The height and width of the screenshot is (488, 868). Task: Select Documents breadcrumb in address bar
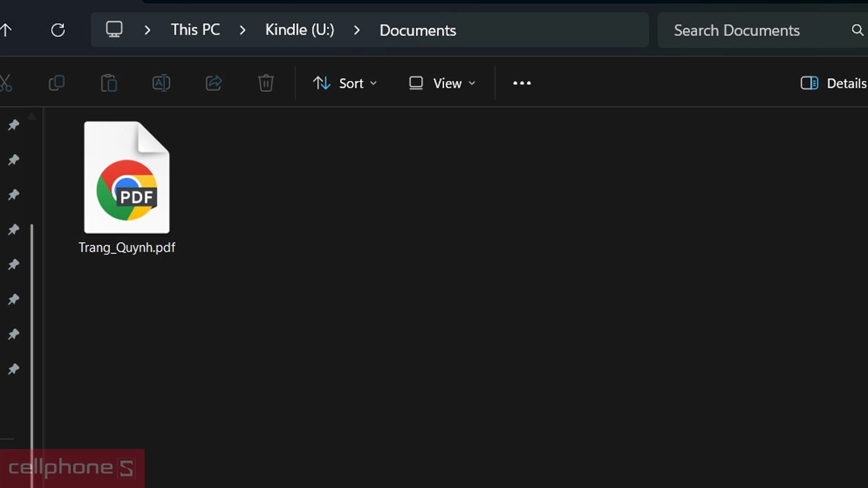417,30
